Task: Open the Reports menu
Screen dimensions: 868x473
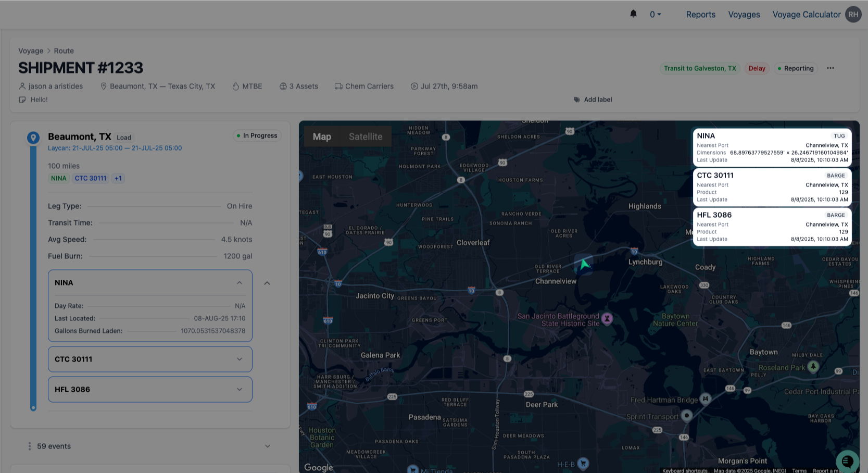Action: pos(700,15)
